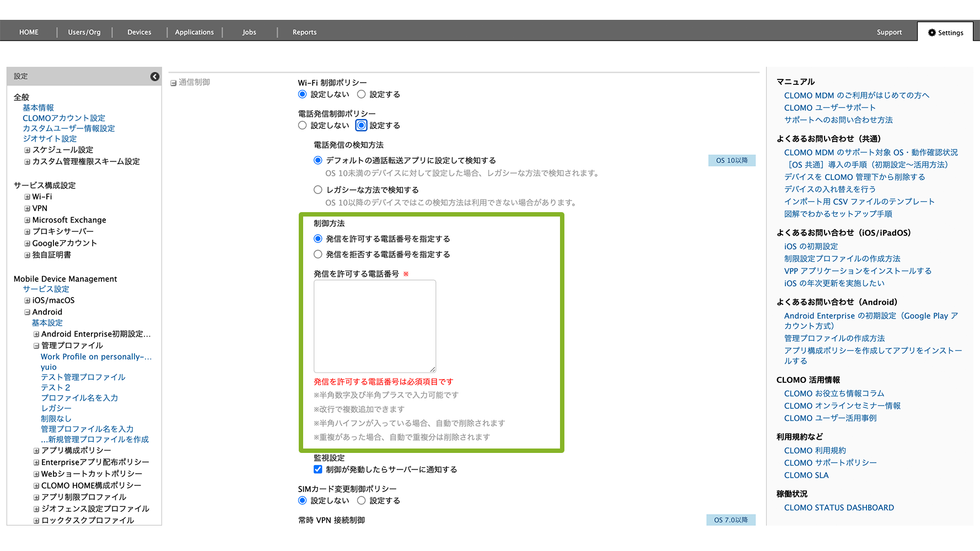
Task: Click the 発信を許可する電話番号 text area
Action: click(375, 326)
